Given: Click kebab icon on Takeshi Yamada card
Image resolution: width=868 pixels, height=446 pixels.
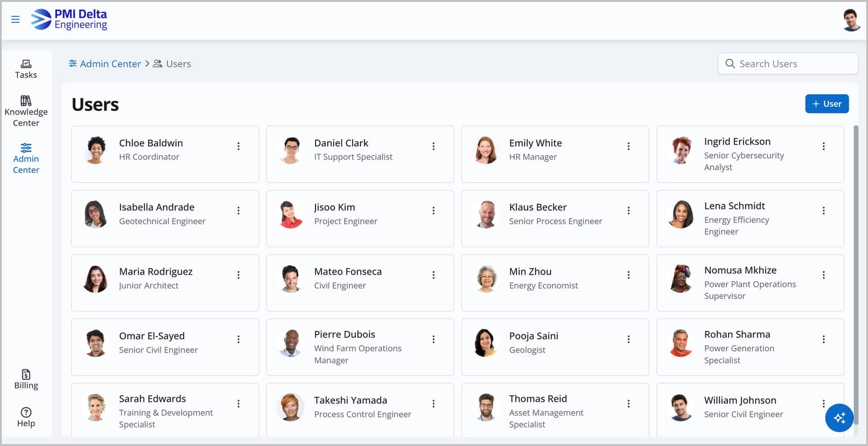Looking at the screenshot, I should pos(433,404).
